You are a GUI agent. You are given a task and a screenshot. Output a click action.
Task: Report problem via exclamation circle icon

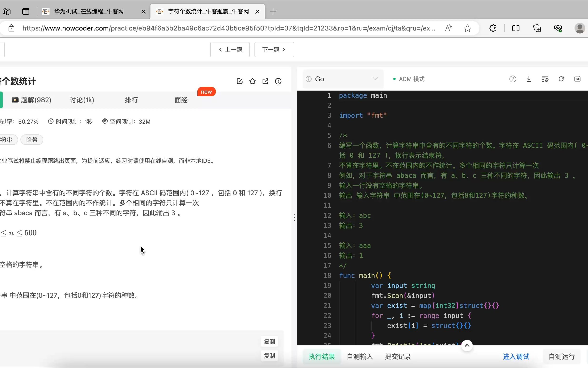[x=278, y=81]
